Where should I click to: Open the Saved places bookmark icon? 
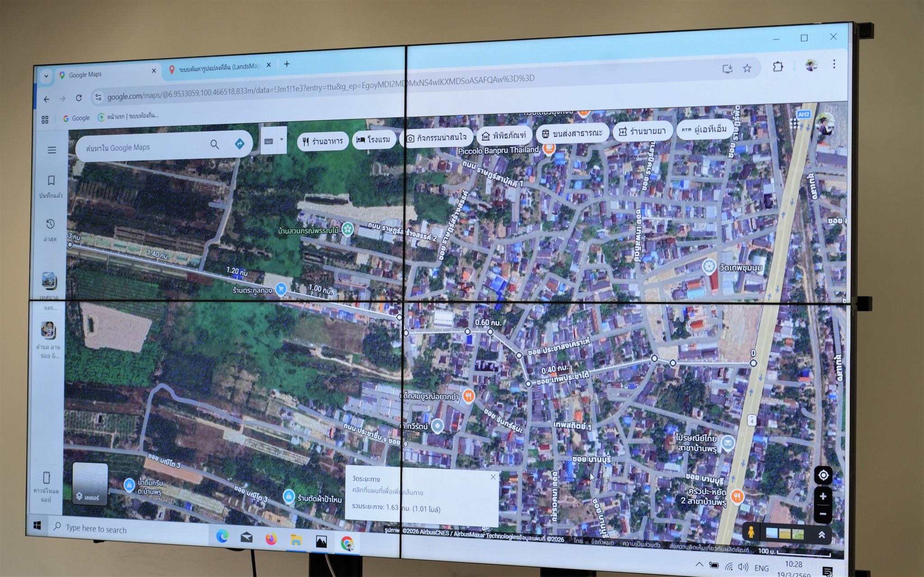point(51,181)
